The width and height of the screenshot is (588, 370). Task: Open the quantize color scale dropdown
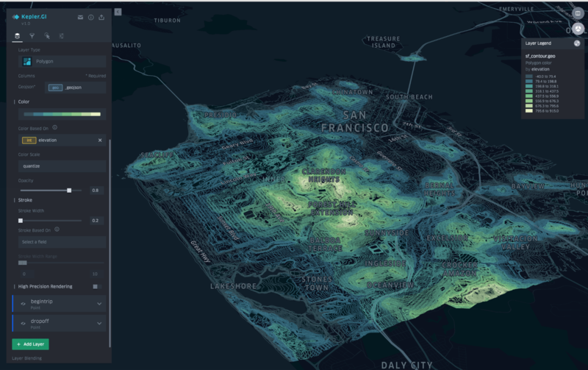pyautogui.click(x=62, y=166)
